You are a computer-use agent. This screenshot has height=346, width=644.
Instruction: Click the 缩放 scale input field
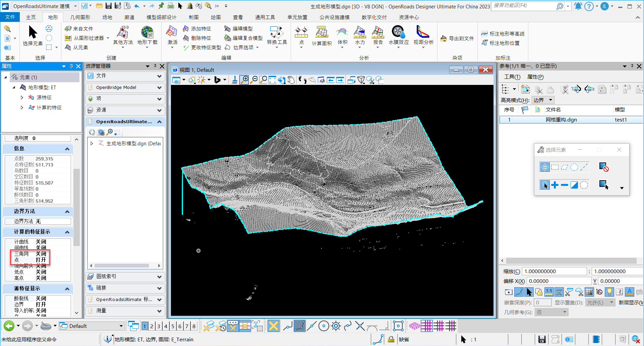(x=554, y=271)
